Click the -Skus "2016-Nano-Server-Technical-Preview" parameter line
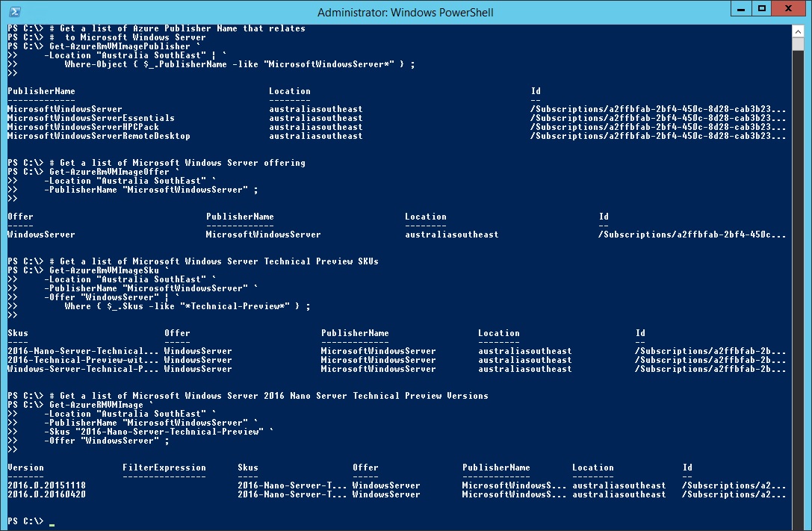 click(x=158, y=432)
